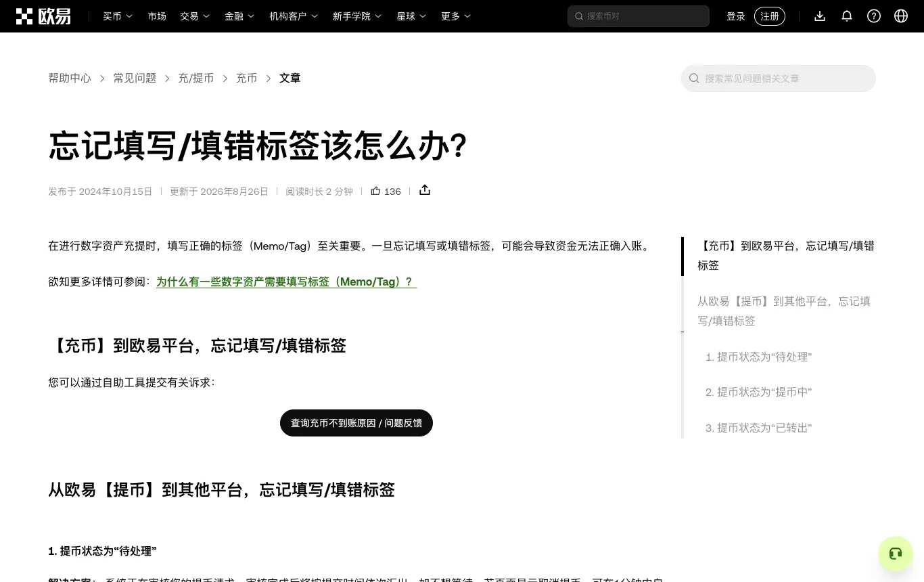This screenshot has height=582, width=924.
Task: Expand the 买币 dropdown
Action: coord(118,16)
